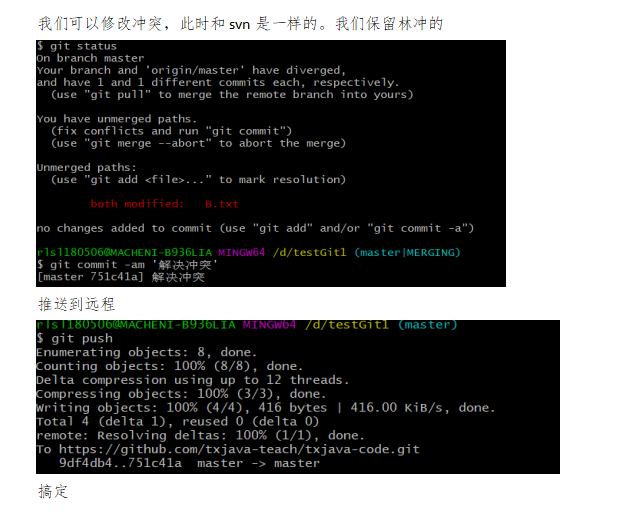
Task: Click the 'git merge --abort' hint line
Action: click(x=198, y=143)
